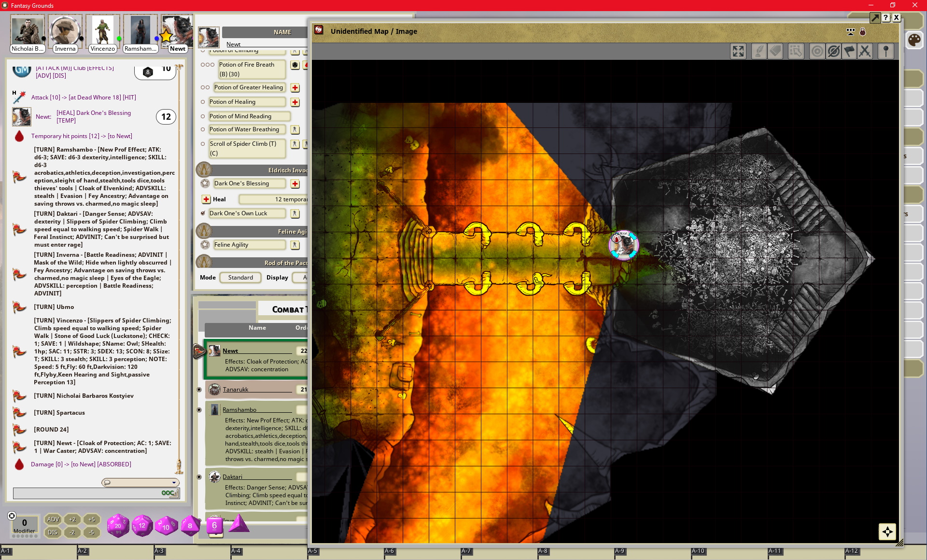This screenshot has width=927, height=560.
Task: Toggle use checkbox for Potion of Water Breathing
Action: point(203,129)
